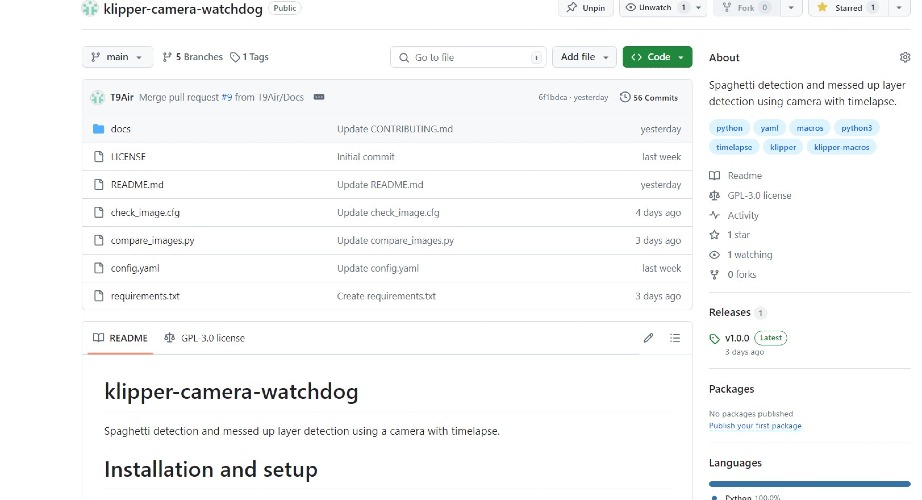Expand the Fork options dropdown arrow

[791, 8]
